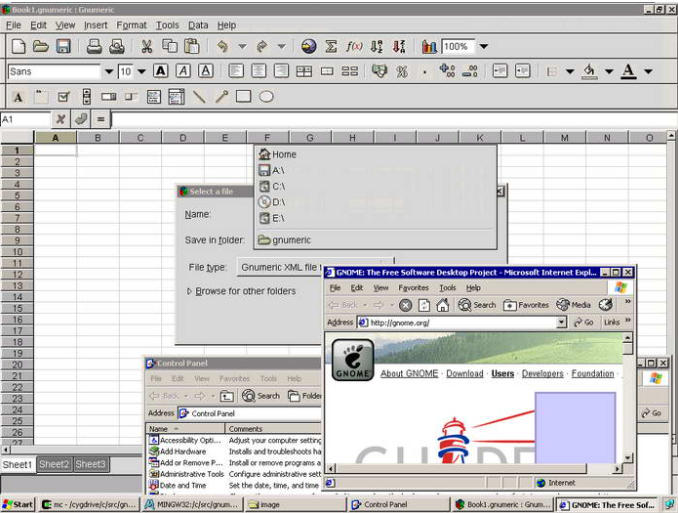Select the C:\ drive in folder list
The width and height of the screenshot is (678, 513).
point(278,186)
